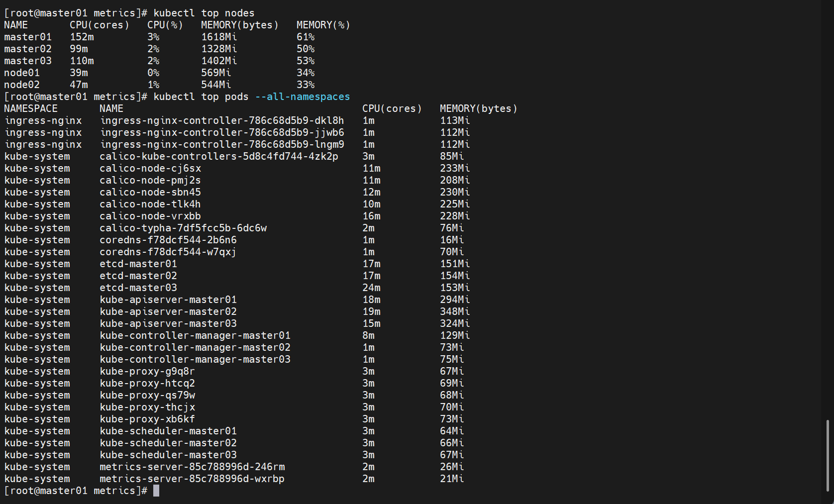Click the cyan --all-namespaces flag text
834x504 pixels.
303,97
